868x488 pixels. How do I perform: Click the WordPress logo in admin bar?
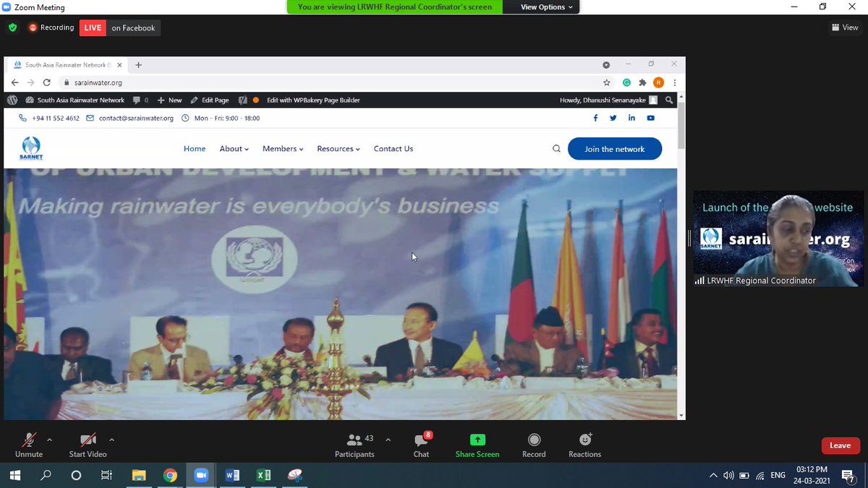(x=12, y=100)
